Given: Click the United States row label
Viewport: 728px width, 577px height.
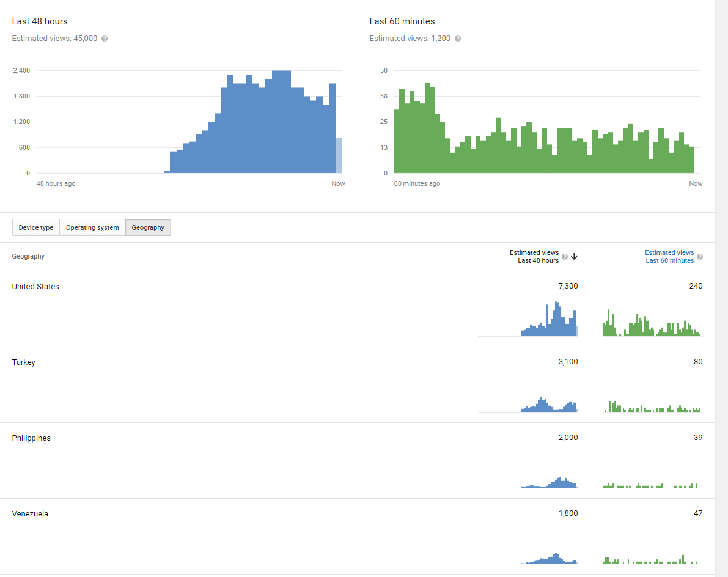Looking at the screenshot, I should [x=35, y=287].
